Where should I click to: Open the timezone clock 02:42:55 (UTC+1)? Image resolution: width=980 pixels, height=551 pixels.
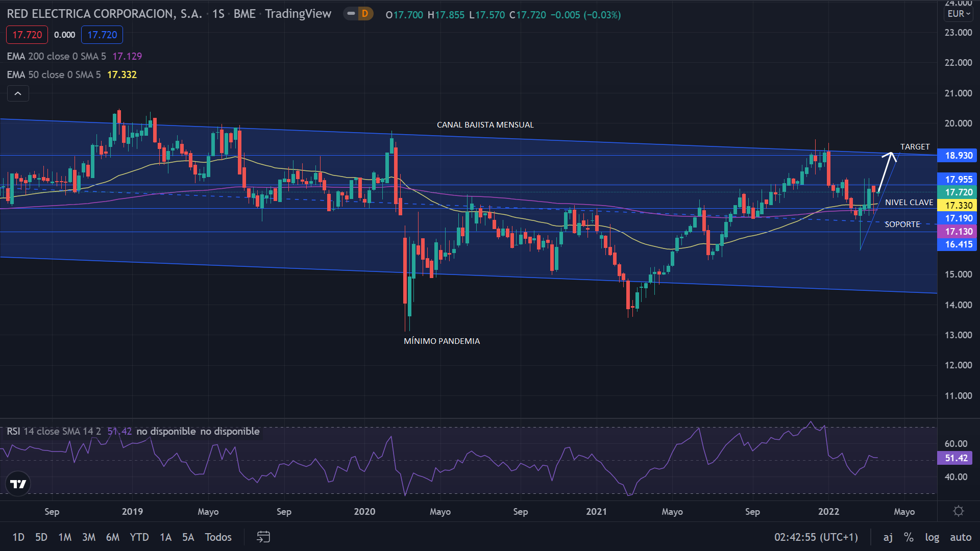click(x=816, y=537)
